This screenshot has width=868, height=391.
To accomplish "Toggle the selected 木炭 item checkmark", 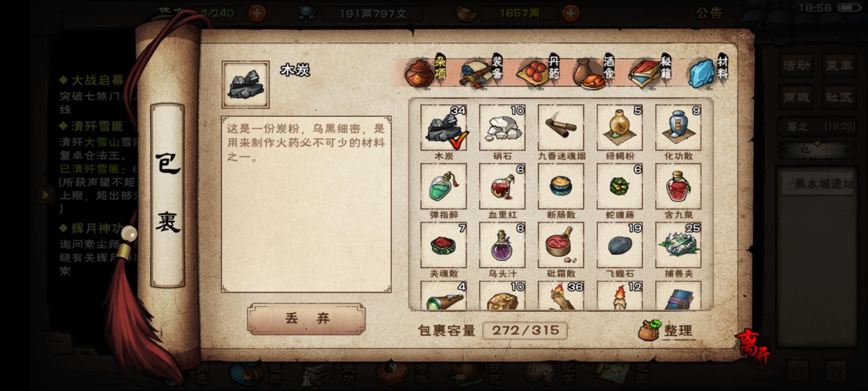I will [x=443, y=127].
